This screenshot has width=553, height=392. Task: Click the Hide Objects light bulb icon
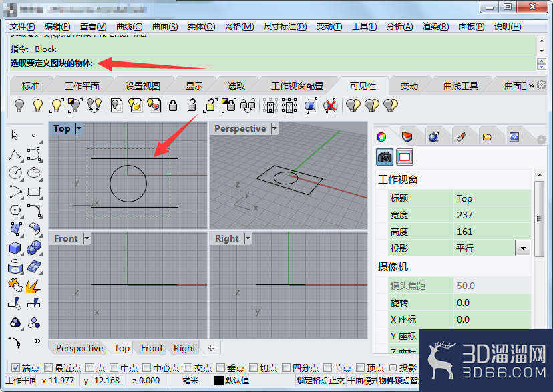coord(19,105)
